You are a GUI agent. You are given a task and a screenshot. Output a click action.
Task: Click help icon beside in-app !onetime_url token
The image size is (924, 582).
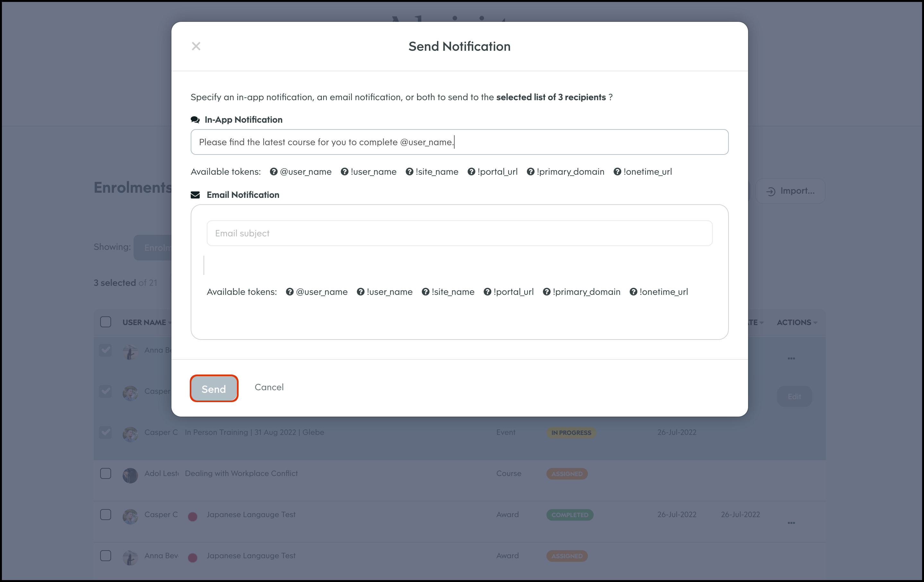pyautogui.click(x=617, y=172)
